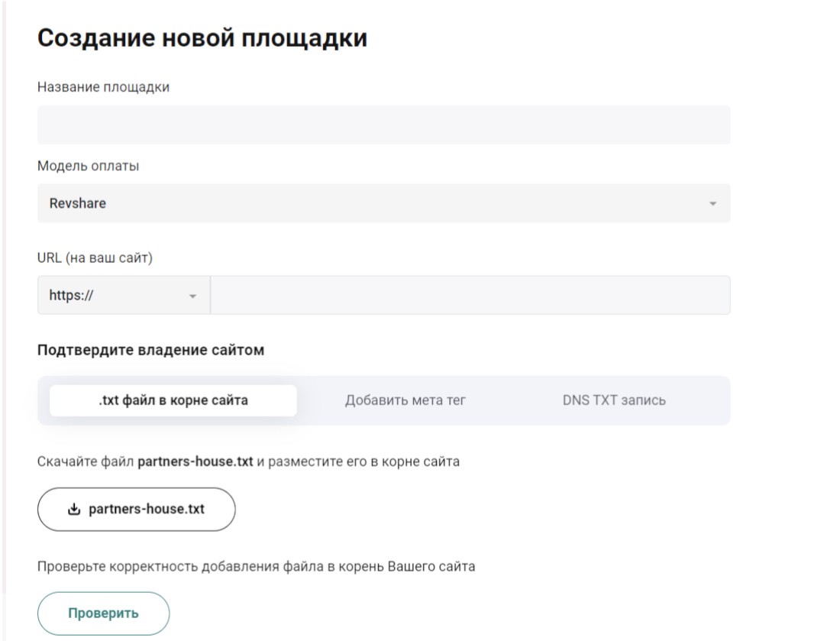The height and width of the screenshot is (641, 840).
Task: Download the partners-house.txt file
Action: [136, 509]
